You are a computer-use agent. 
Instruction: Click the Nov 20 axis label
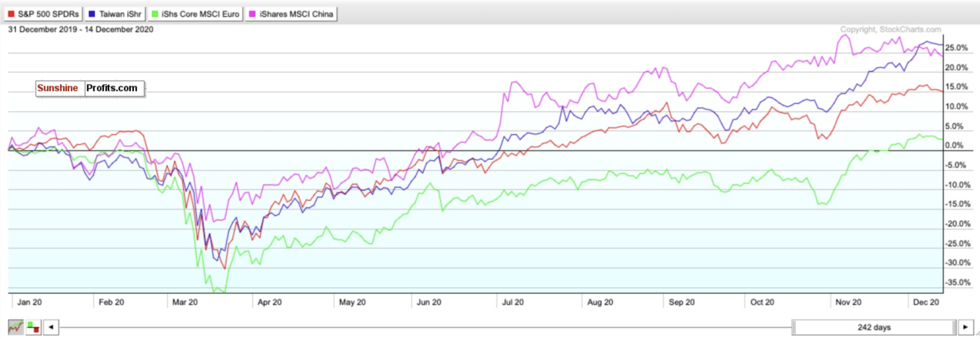[x=848, y=302]
